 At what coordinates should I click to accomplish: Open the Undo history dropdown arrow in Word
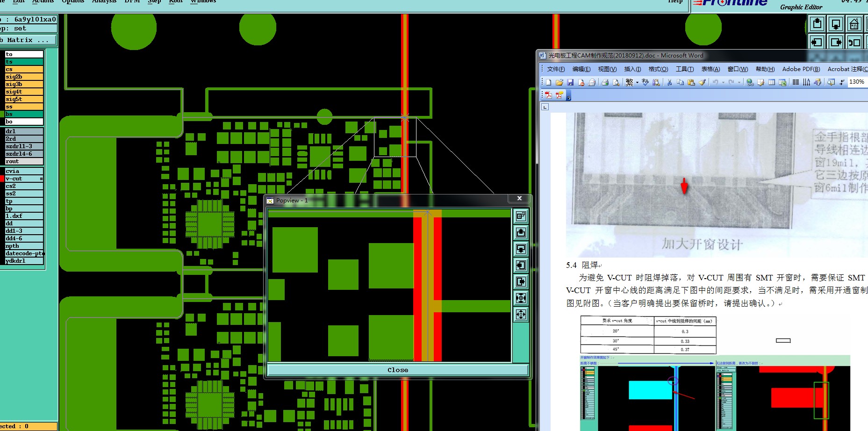723,83
